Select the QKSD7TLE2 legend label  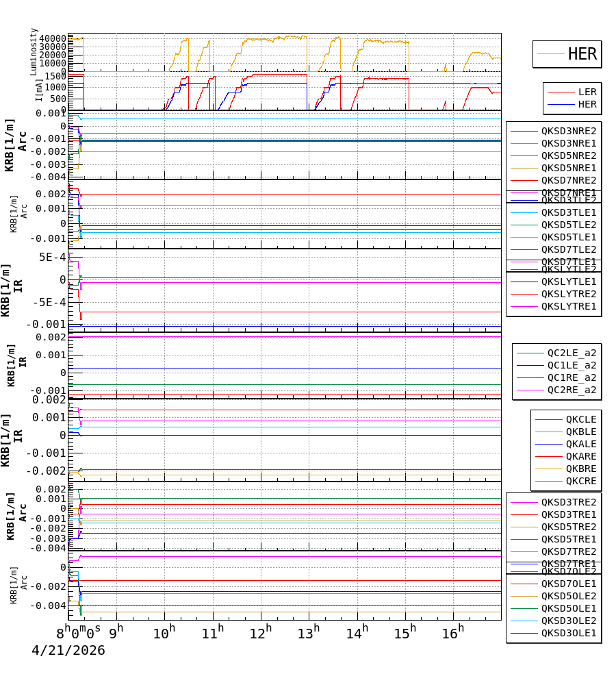tap(569, 250)
